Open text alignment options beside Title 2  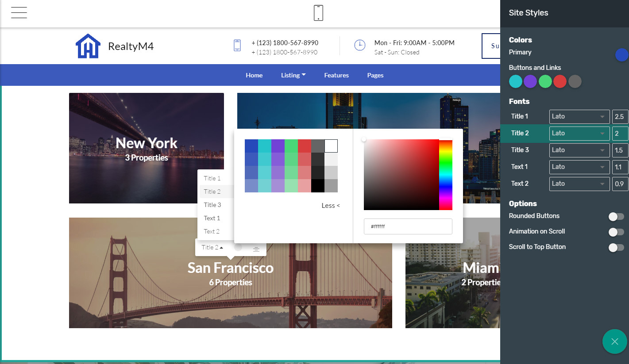[x=256, y=249]
